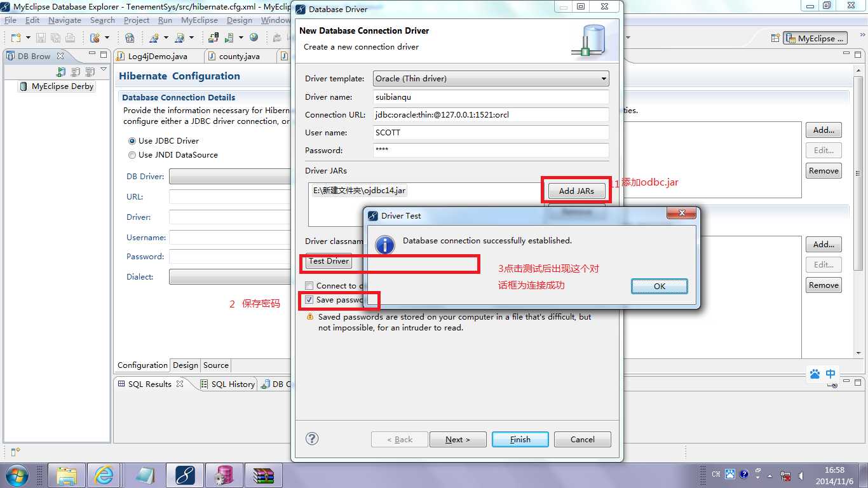The image size is (868, 488).
Task: Minimize the DB Browser panel
Action: (92, 55)
